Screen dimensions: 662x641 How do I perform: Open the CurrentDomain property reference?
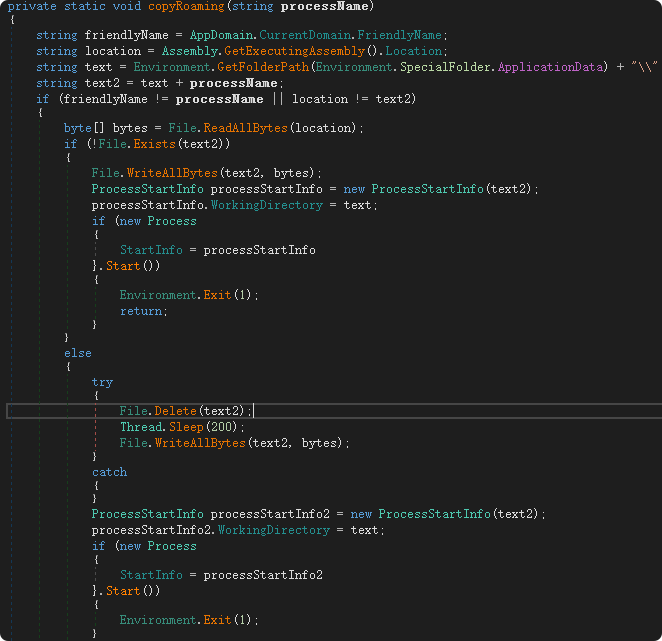pyautogui.click(x=301, y=35)
